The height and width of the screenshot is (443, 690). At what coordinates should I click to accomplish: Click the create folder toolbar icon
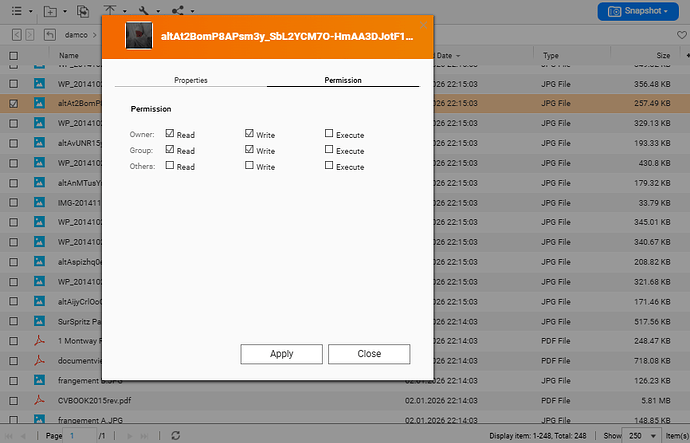click(51, 11)
